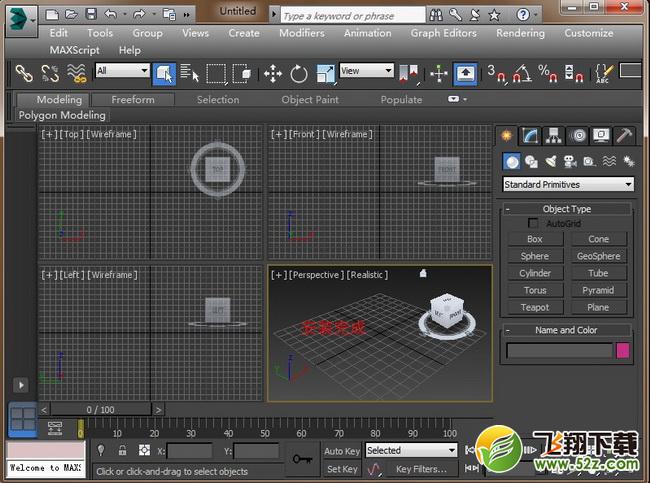Image resolution: width=650 pixels, height=483 pixels.
Task: Click the Open File folder icon
Action: [71, 15]
